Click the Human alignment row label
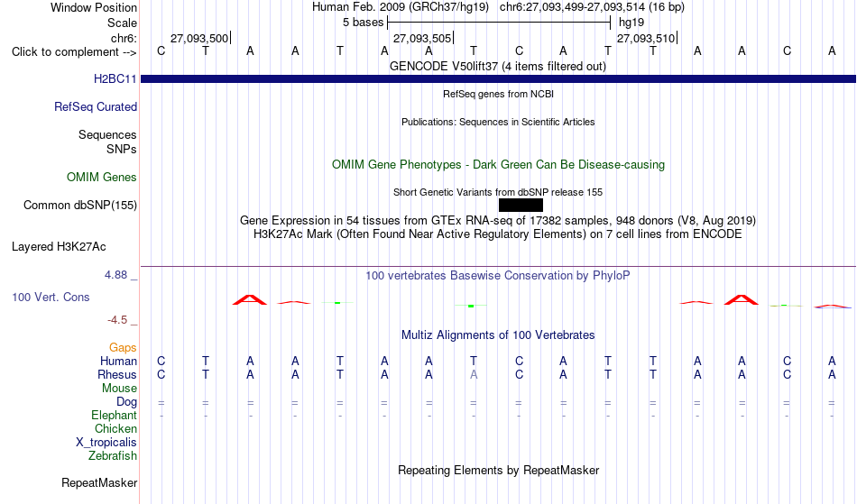The image size is (857, 504). tap(118, 362)
